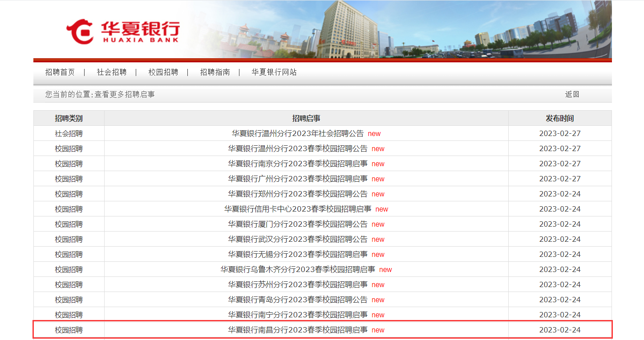View 无锡分行2023春季校园招聘启事
Image resolution: width=644 pixels, height=340 pixels.
(298, 254)
